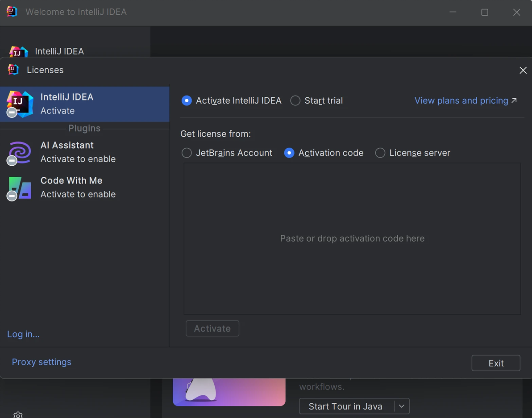
Task: Select the License server radio button
Action: 380,153
